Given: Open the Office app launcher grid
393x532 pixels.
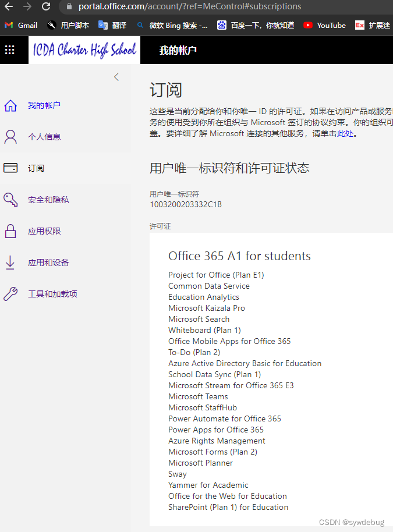Looking at the screenshot, I should (x=9, y=50).
